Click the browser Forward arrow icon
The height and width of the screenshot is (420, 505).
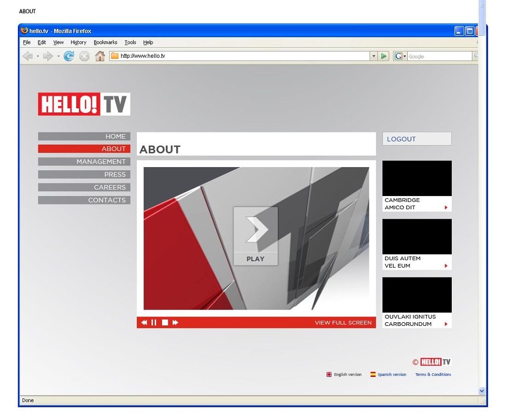48,56
